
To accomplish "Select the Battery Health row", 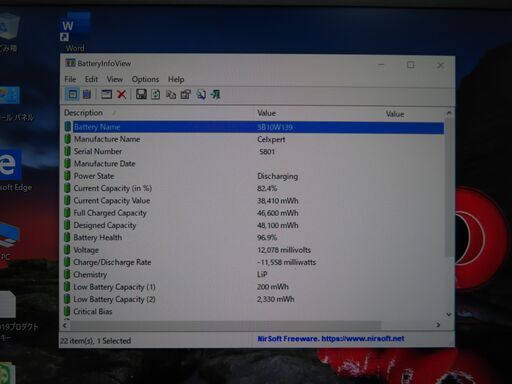I will (253, 238).
